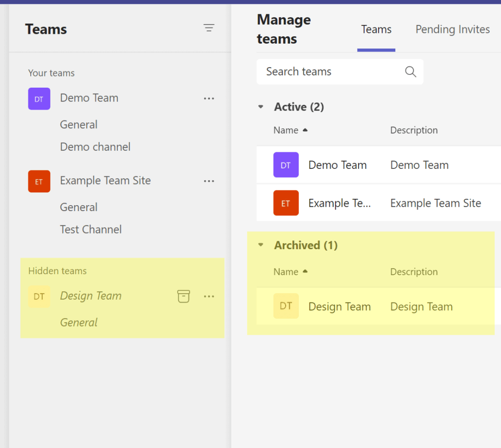Collapse the Archived (1) section
The width and height of the screenshot is (501, 448).
tap(261, 245)
